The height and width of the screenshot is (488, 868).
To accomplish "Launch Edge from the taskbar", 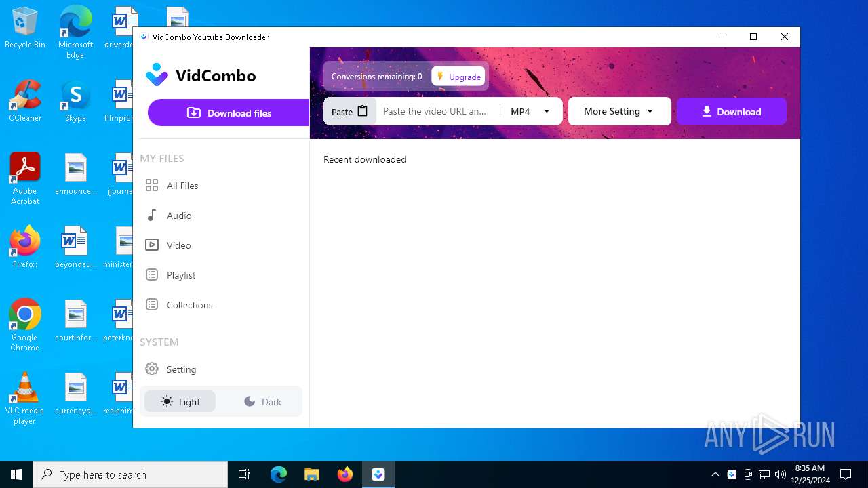I will coord(279,474).
